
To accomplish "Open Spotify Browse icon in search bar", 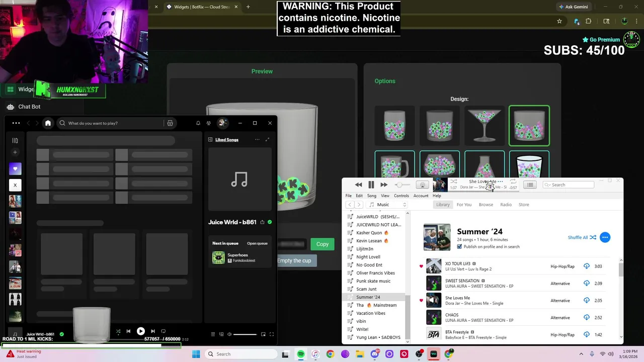I will tap(170, 123).
